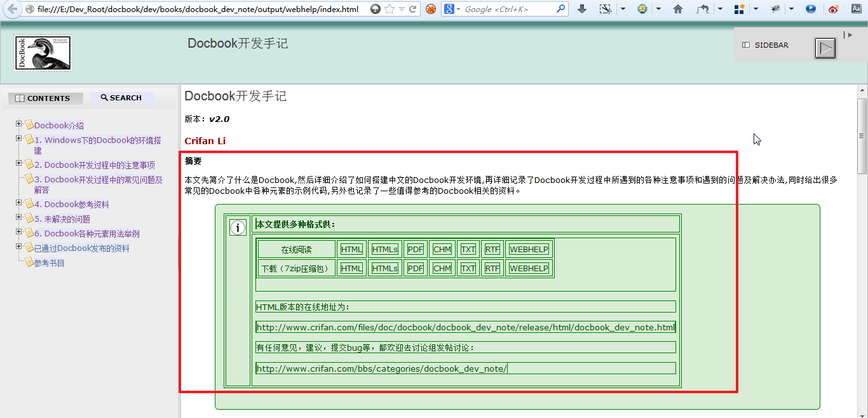The image size is (868, 418).
Task: Bookmark this page with the star icon
Action: (x=390, y=9)
